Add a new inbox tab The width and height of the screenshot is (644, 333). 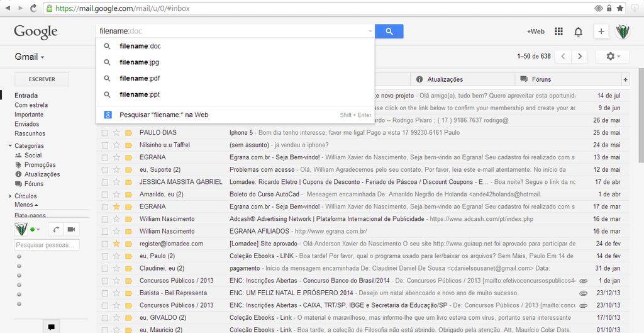[626, 79]
